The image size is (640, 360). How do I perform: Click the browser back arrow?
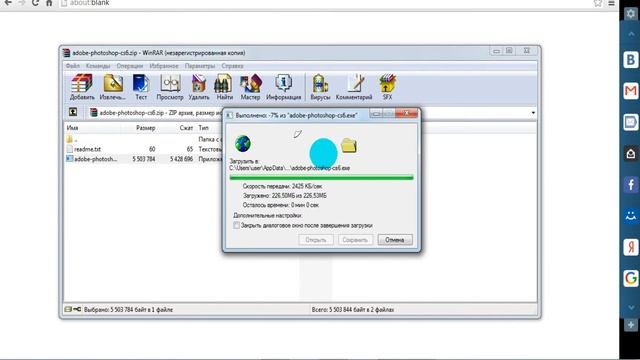(x=8, y=3)
